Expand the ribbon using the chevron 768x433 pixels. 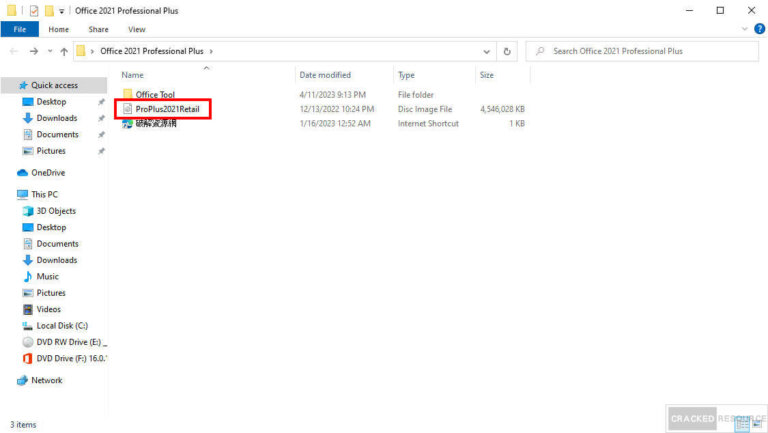[x=744, y=30]
